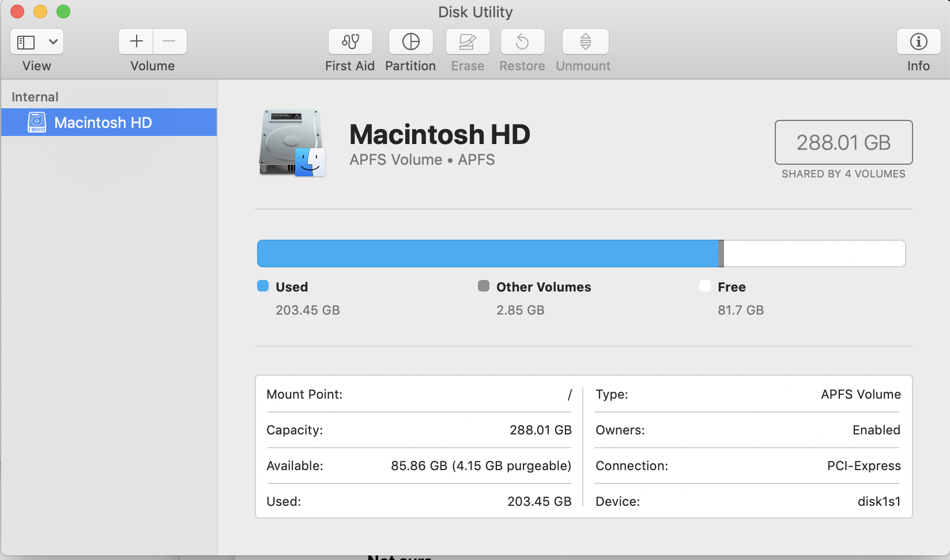Click the blue Used legend swatch
Screen dimensions: 950x560
click(x=263, y=286)
